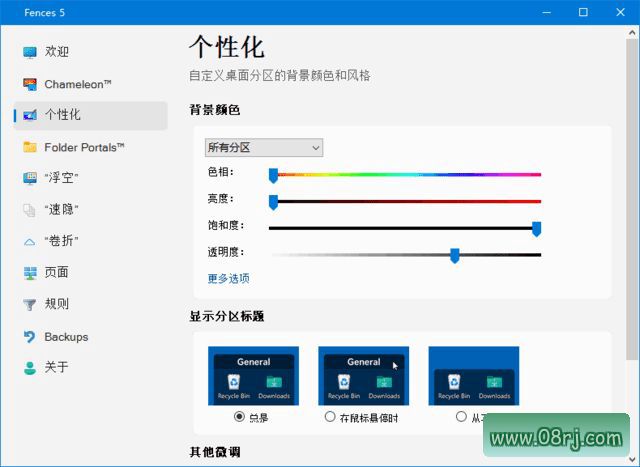Image resolution: width=640 pixels, height=467 pixels.
Task: Navigate to the Backups page
Action: click(91, 337)
